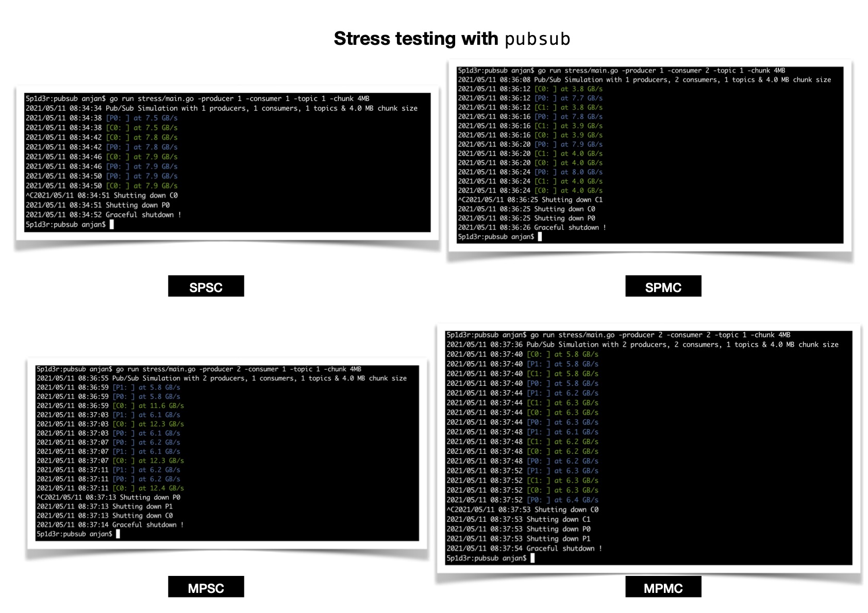This screenshot has height=613, width=868.
Task: Click the 08:36:26 "Graceful shutdown !" line
Action: tap(532, 228)
